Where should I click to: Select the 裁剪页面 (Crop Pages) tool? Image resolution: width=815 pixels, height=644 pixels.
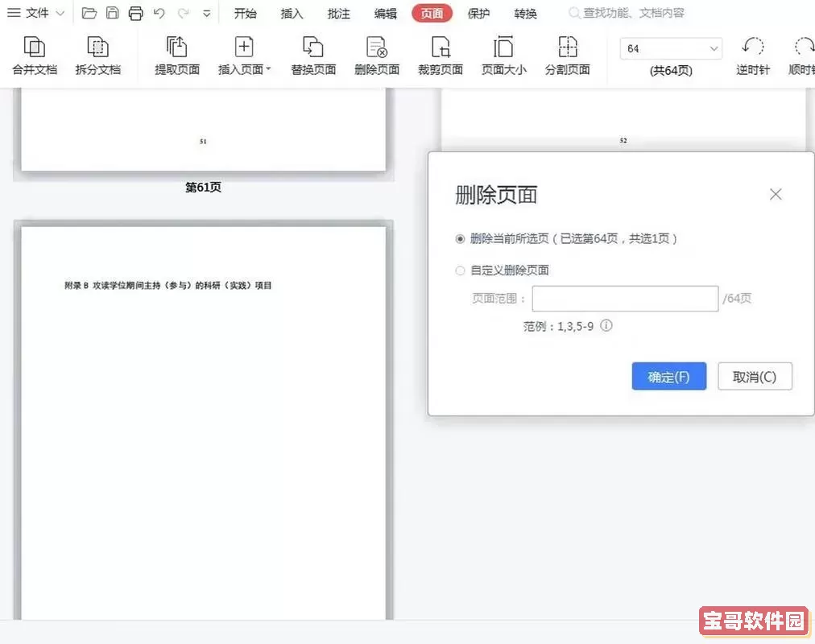[440, 55]
